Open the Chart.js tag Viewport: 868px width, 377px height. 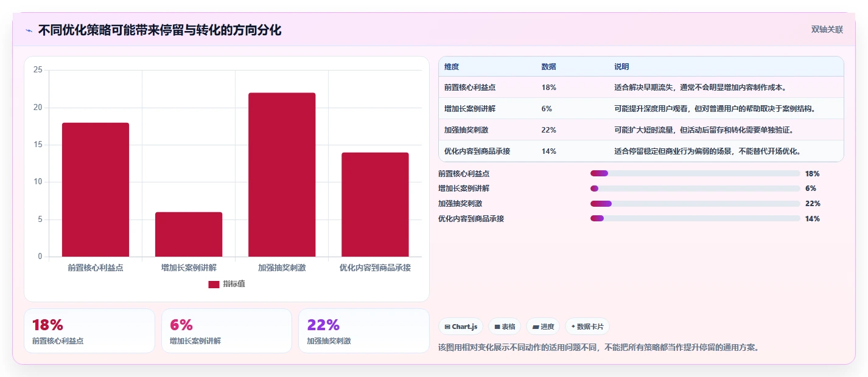(461, 327)
